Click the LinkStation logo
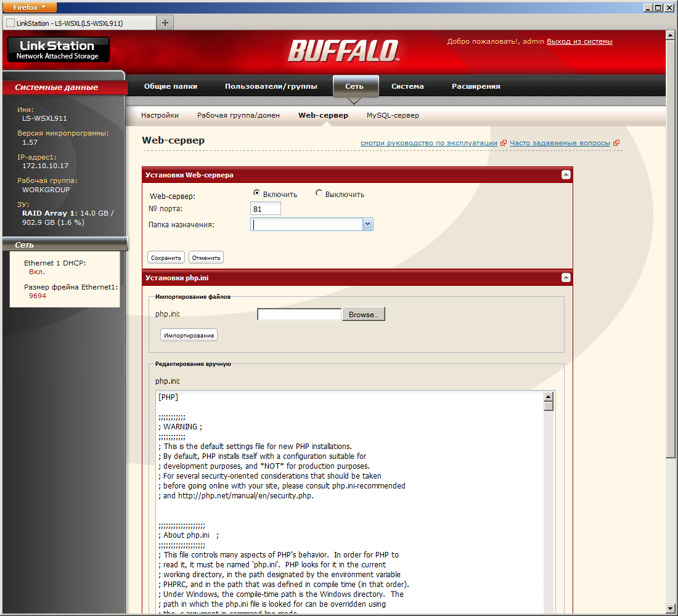This screenshot has height=616, width=678. pyautogui.click(x=58, y=49)
